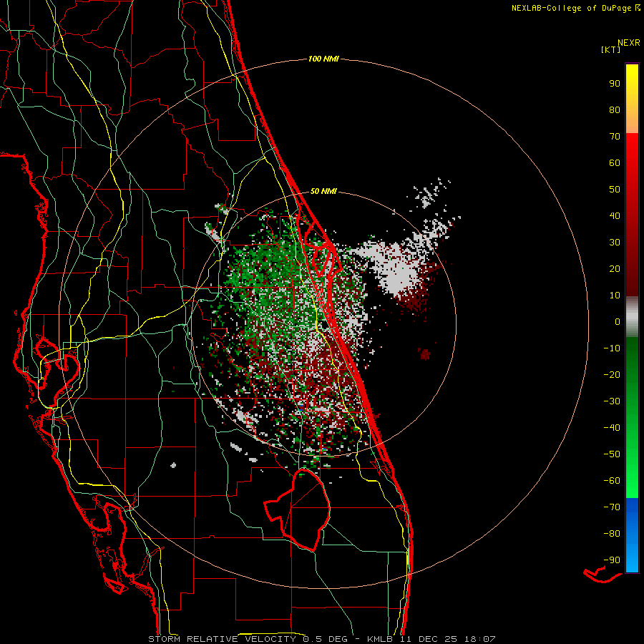
Task: Click the 70 knot scale label
Action: tap(615, 136)
